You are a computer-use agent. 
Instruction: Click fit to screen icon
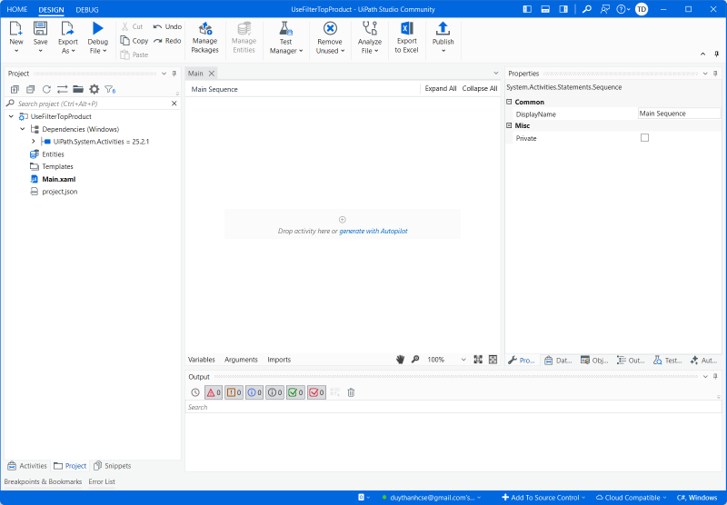(x=478, y=359)
